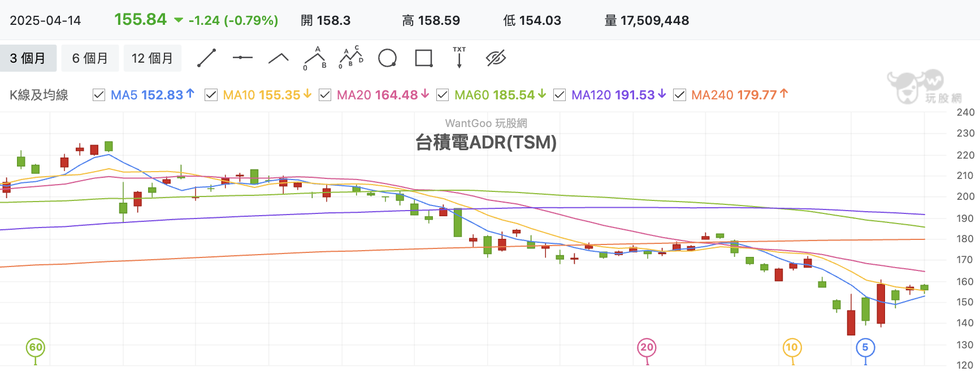Uncheck the MA20 moving average checkbox
Image resolution: width=980 pixels, height=376 pixels.
coord(325,95)
